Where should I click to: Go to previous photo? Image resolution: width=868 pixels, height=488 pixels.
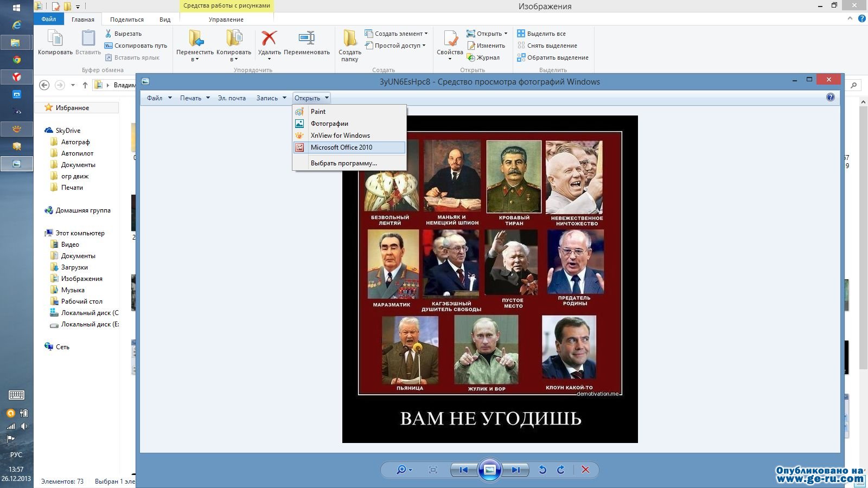(463, 470)
